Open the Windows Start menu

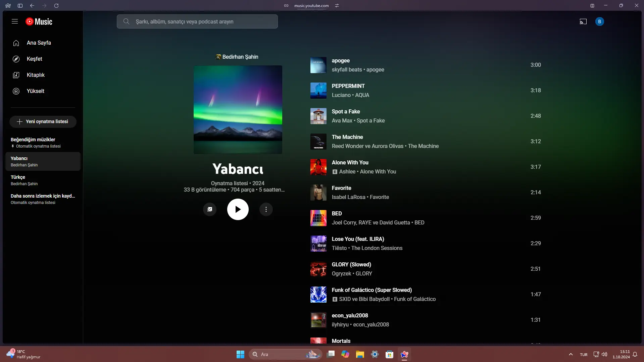(x=240, y=354)
